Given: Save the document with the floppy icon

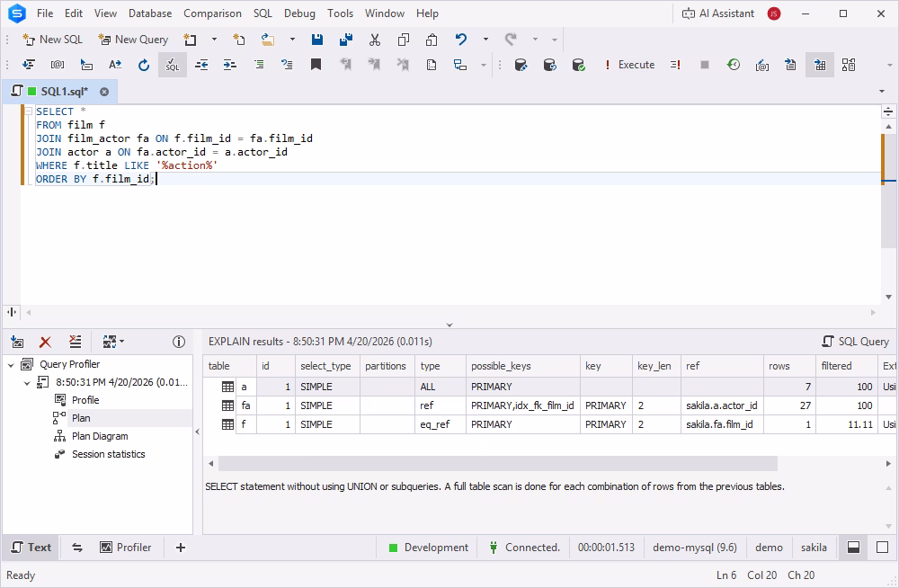Looking at the screenshot, I should tap(317, 40).
